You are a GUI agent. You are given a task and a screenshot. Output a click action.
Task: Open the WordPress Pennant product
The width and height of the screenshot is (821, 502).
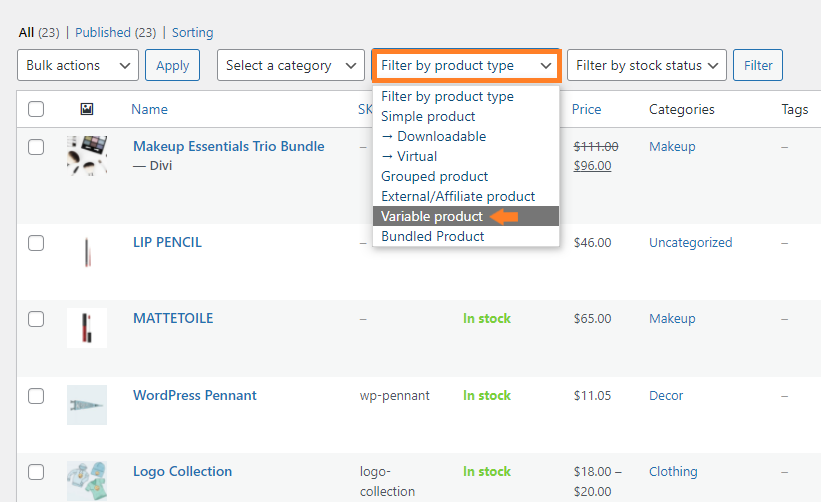(x=195, y=395)
